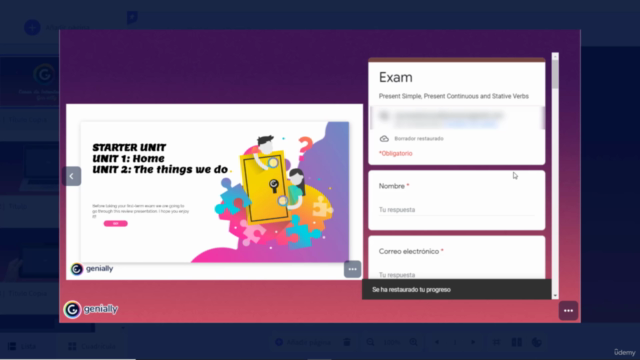Screen dimensions: 640x360
Task: Click the pink start button on the slide
Action: click(116, 224)
